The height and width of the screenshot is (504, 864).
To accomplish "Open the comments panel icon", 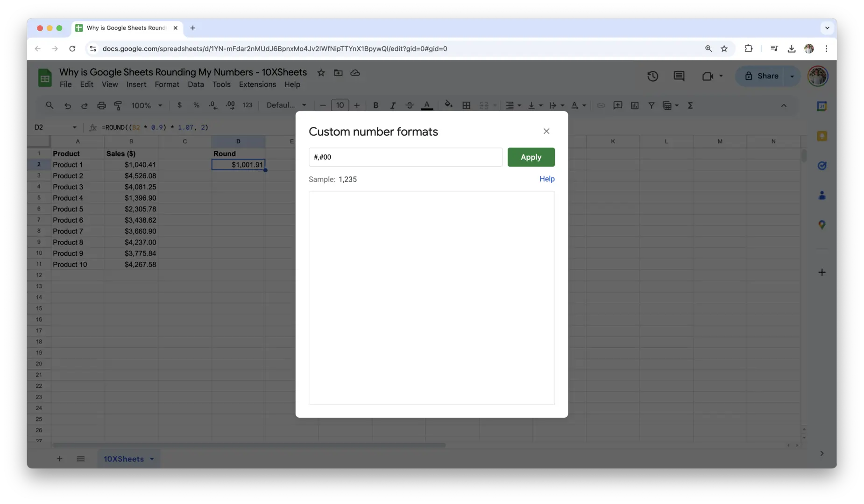I will [679, 76].
